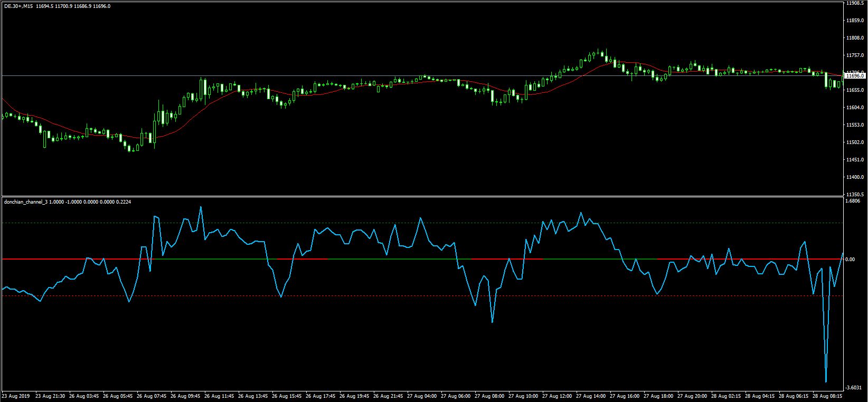Click the red-green zero line in the indicator pane
Screen dimensions: 868x402
click(x=422, y=259)
